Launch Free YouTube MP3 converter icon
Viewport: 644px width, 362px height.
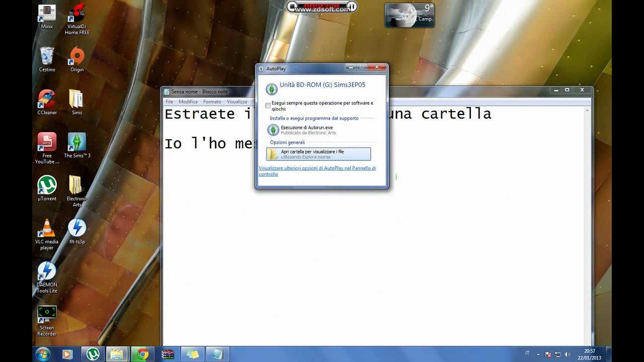pos(47,148)
